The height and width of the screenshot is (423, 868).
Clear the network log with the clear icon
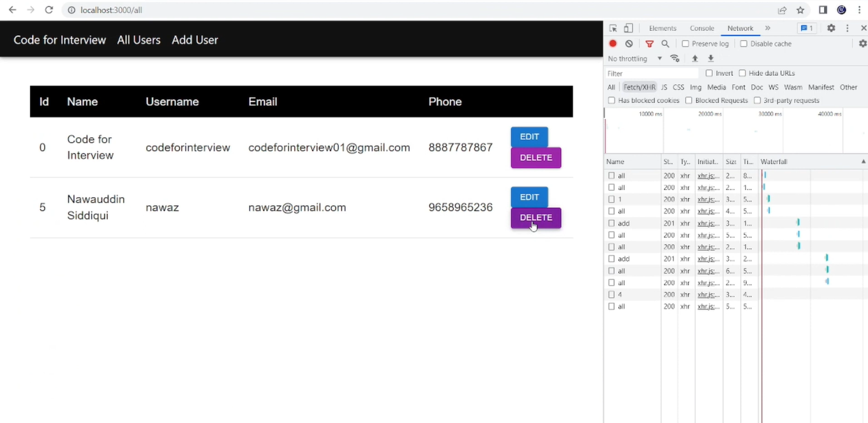(629, 43)
